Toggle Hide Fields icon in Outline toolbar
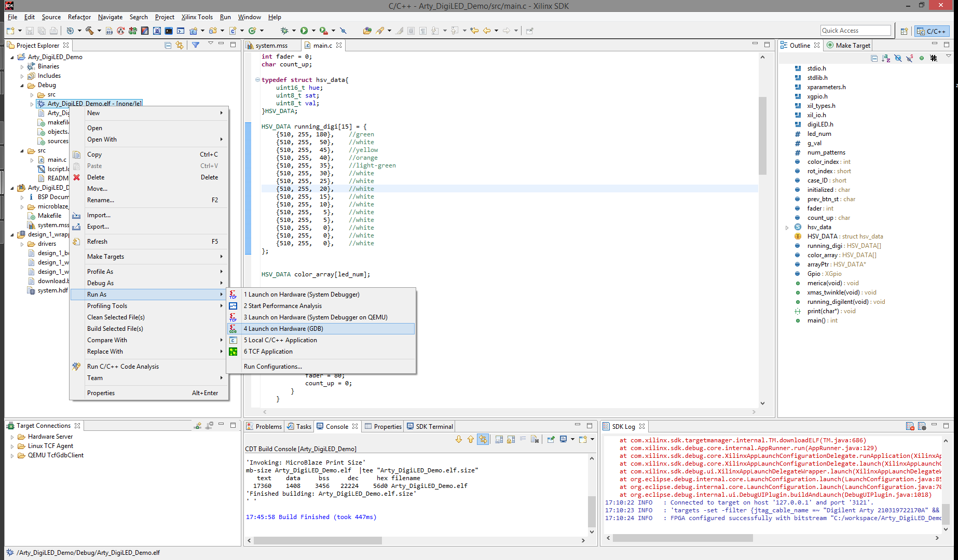The width and height of the screenshot is (958, 560). coord(898,58)
